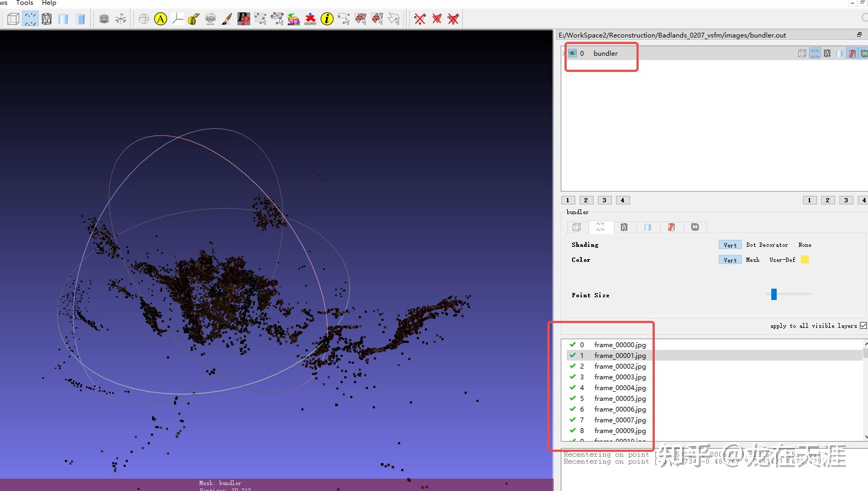This screenshot has width=868, height=491.
Task: Set Color mode to Mesh
Action: [752, 260]
